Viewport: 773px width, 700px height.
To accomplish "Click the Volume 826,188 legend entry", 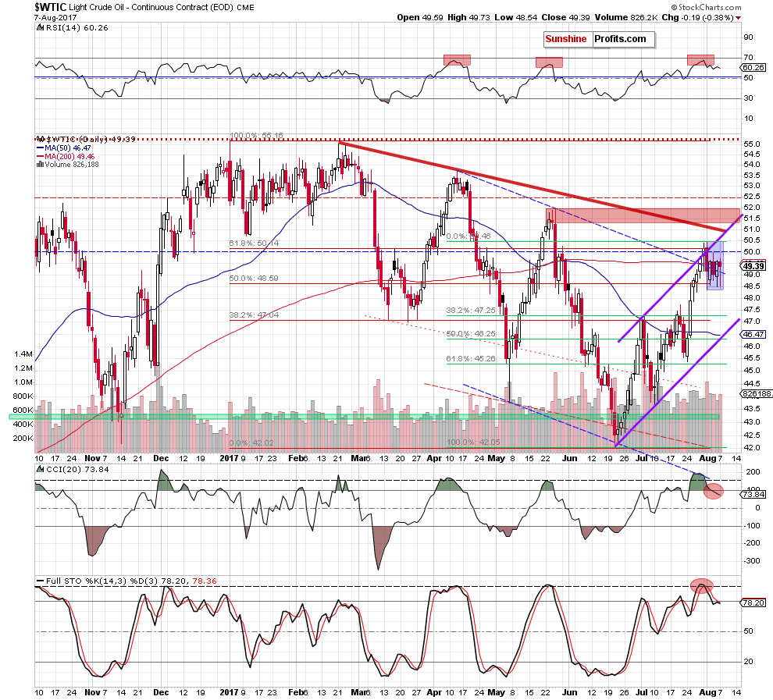I will [x=67, y=164].
